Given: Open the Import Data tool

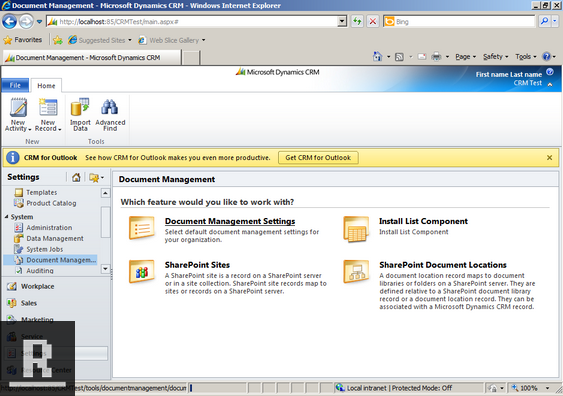Looking at the screenshot, I should pos(80,108).
